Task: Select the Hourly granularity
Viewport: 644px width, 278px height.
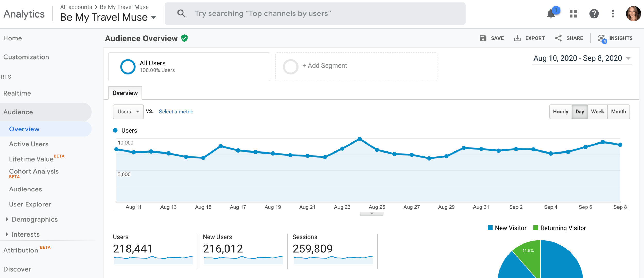Action: [x=561, y=112]
